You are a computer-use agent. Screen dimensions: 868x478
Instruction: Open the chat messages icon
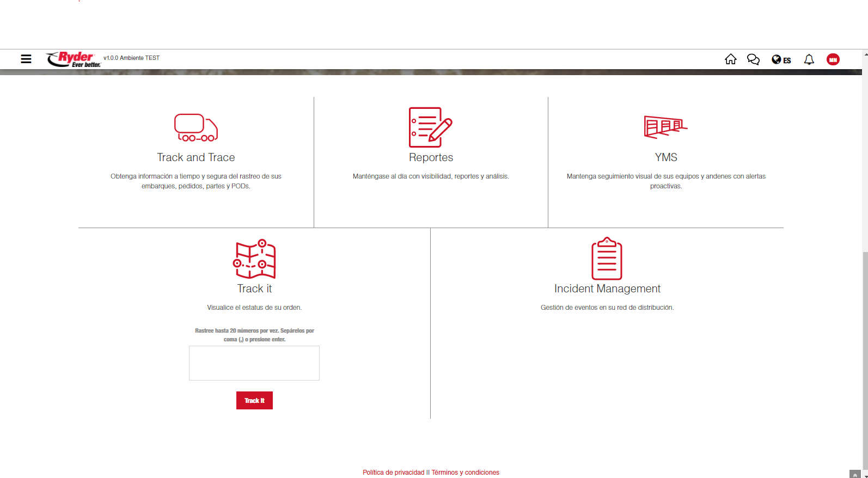[753, 59]
